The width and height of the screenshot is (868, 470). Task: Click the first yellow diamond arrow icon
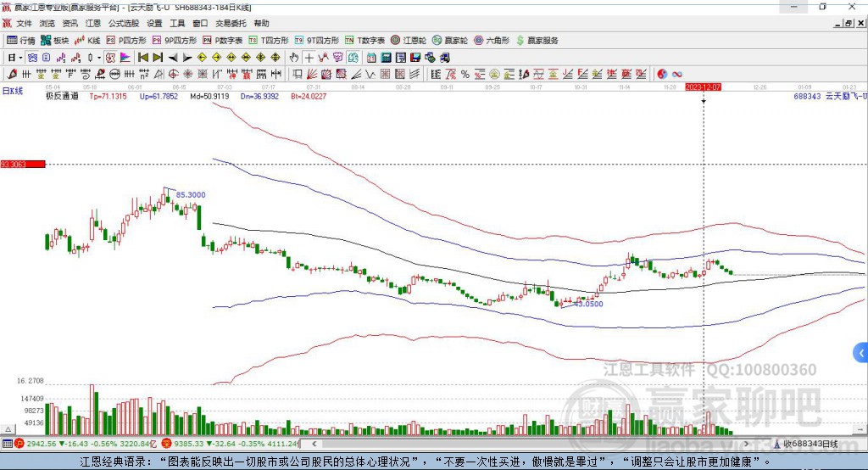click(202, 58)
